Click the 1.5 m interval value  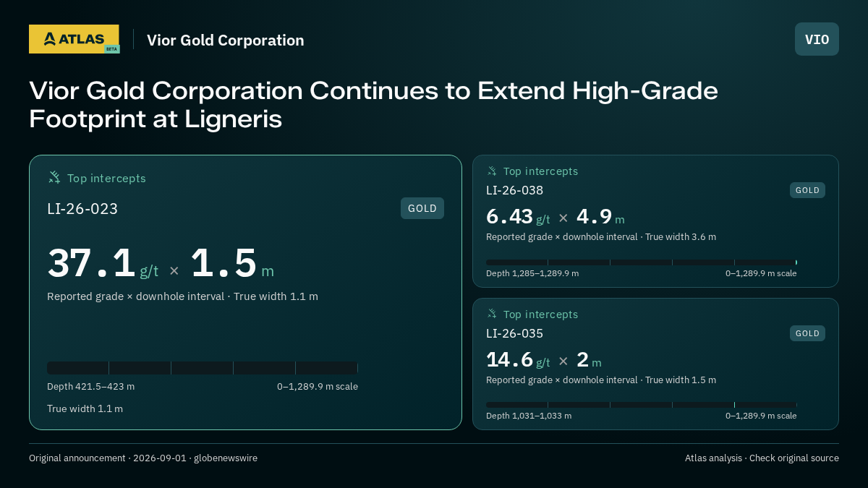click(x=232, y=264)
